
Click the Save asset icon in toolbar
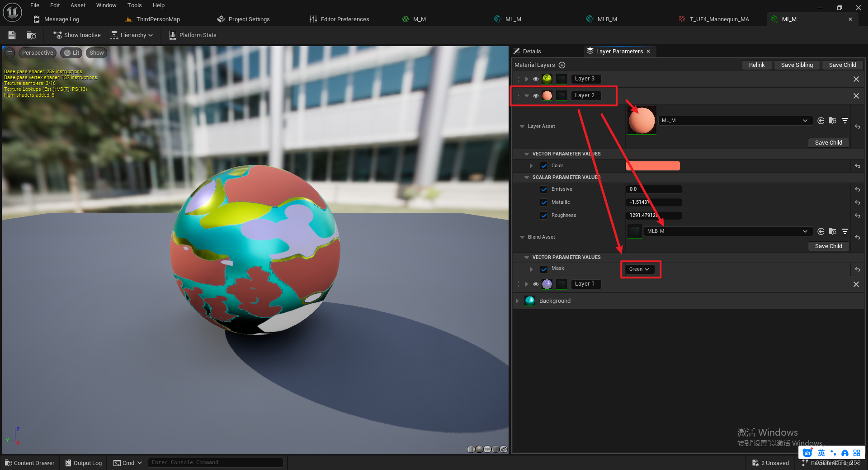point(12,35)
